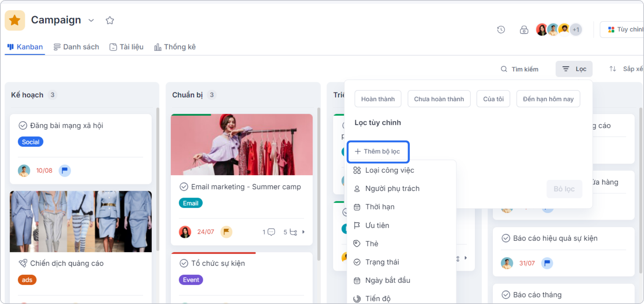644x304 pixels.
Task: Open the Tổ chức sự kiện card title
Action: [218, 263]
